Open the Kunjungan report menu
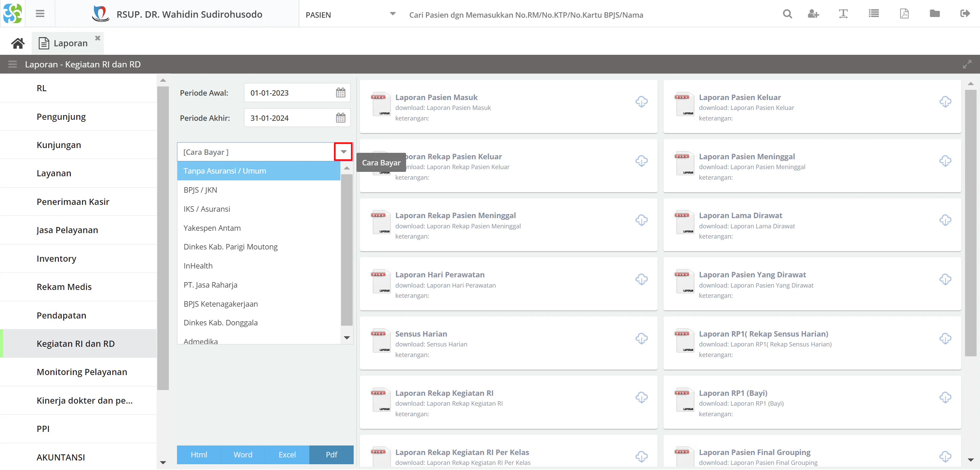The image size is (980, 470). coord(78,145)
